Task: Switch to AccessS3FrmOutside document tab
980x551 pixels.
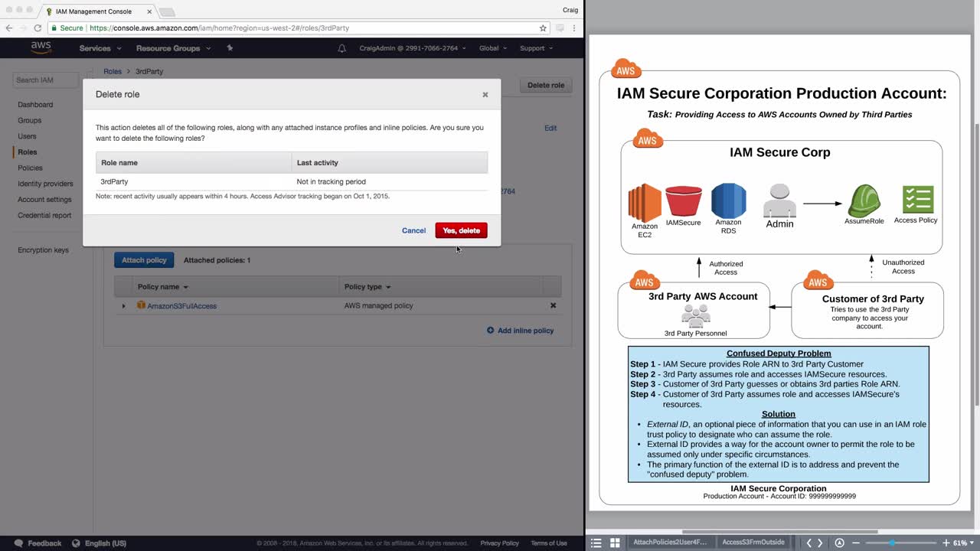Action: (x=753, y=543)
